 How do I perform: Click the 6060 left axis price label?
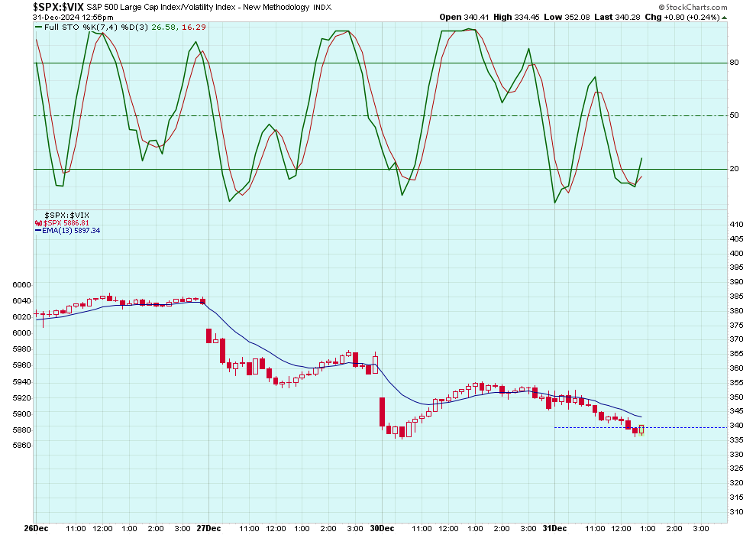(21, 285)
